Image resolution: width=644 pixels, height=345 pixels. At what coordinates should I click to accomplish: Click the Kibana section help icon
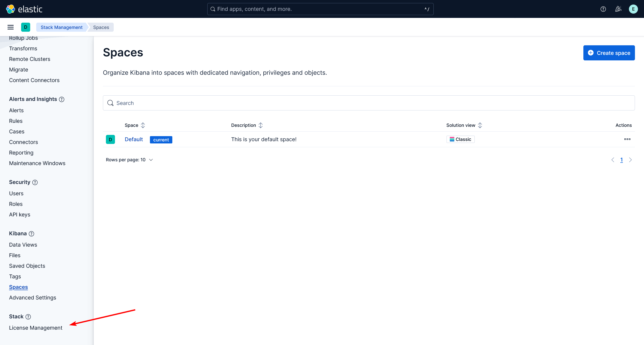[31, 234]
